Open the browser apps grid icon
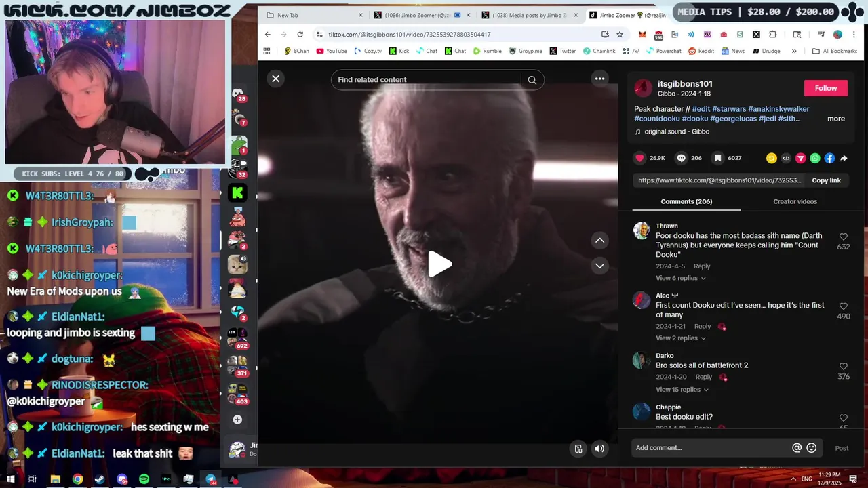The image size is (868, 488). [x=267, y=51]
